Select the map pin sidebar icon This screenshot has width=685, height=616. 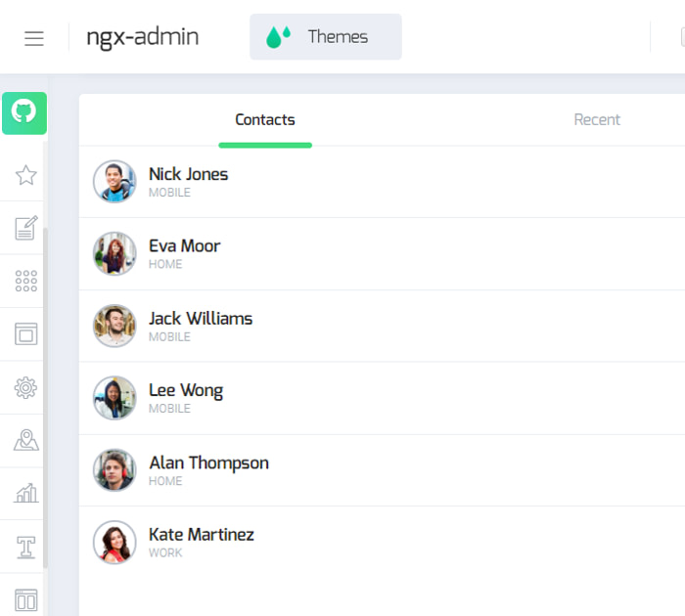25,441
